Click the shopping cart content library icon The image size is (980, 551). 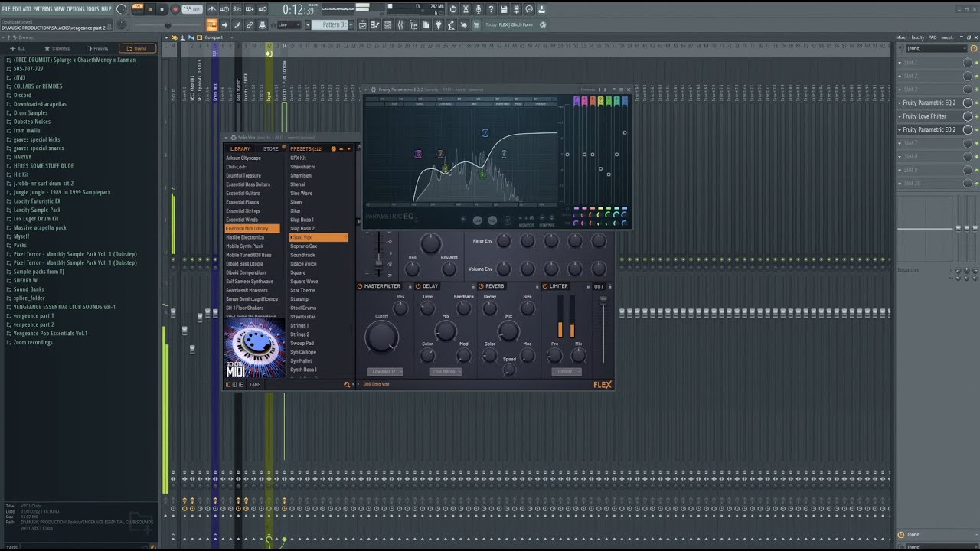[x=475, y=24]
